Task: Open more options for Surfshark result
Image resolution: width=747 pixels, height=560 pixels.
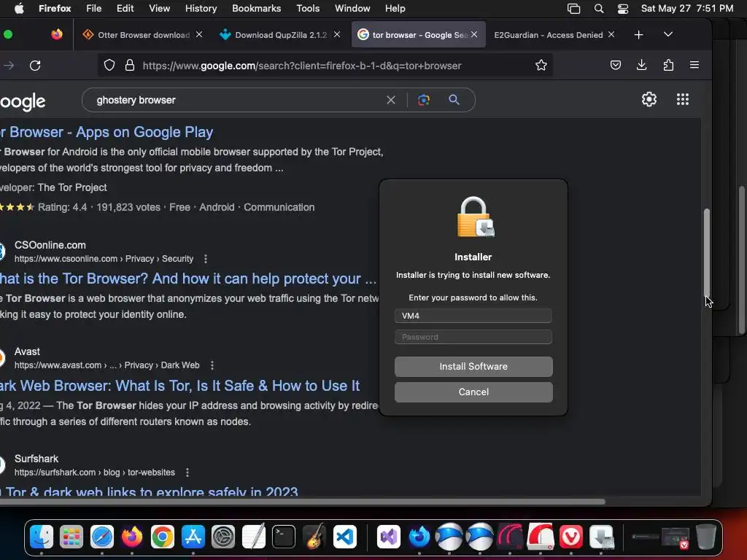Action: coord(187,472)
